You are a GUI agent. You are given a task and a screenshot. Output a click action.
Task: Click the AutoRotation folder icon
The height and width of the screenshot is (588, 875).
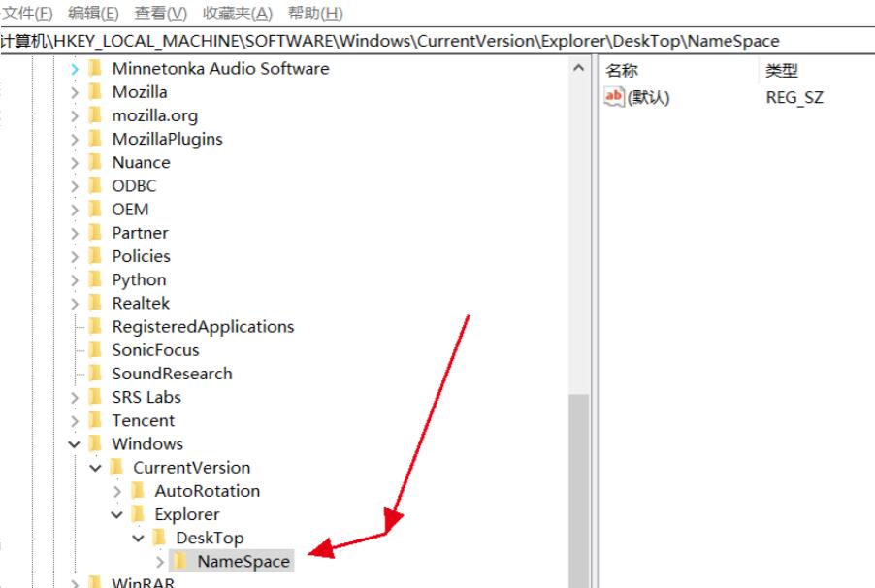click(x=138, y=490)
